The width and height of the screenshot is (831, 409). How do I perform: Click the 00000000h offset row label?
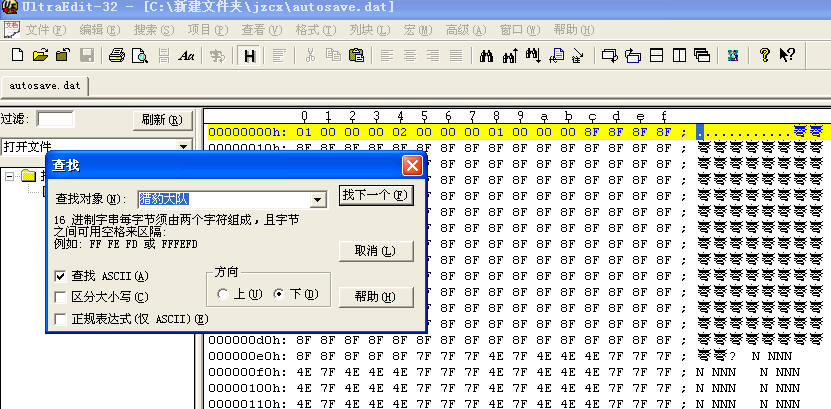pos(247,131)
